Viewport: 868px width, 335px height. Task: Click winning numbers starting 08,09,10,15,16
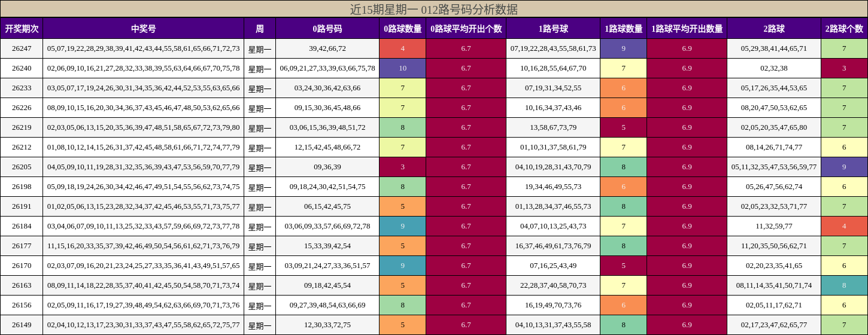pyautogui.click(x=144, y=108)
